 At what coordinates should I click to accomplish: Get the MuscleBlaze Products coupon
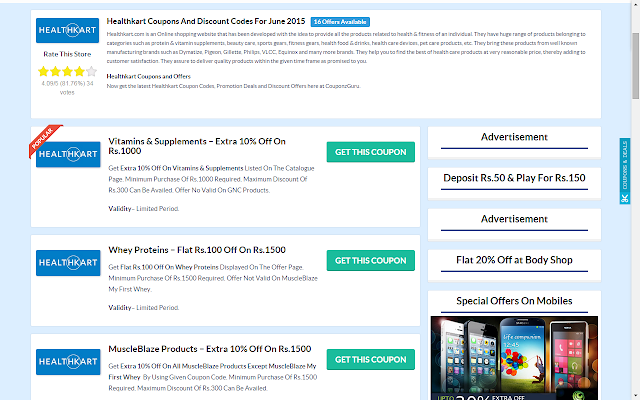click(371, 360)
